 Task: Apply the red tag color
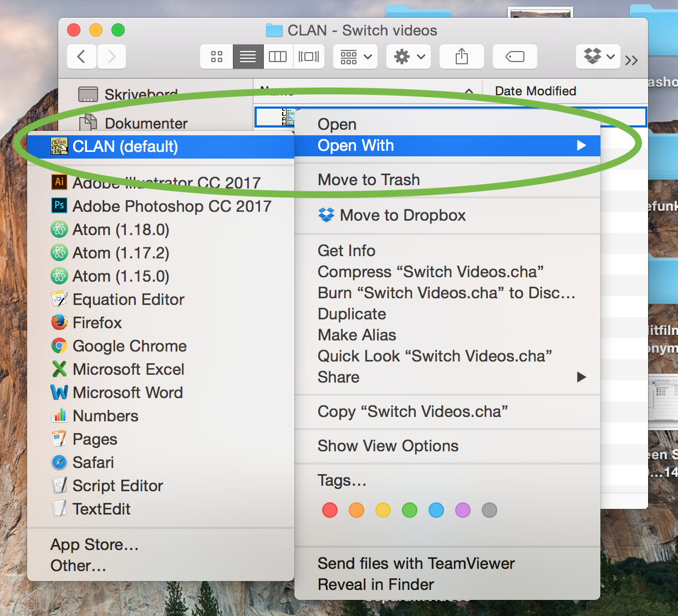click(330, 510)
